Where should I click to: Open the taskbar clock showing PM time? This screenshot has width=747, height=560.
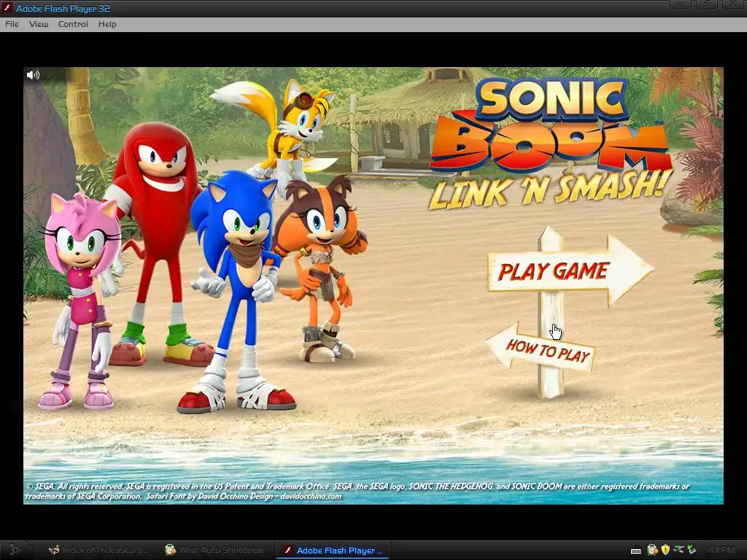721,550
